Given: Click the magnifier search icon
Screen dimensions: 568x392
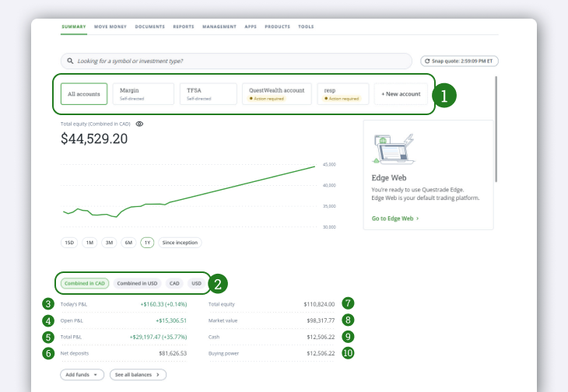Looking at the screenshot, I should 70,61.
